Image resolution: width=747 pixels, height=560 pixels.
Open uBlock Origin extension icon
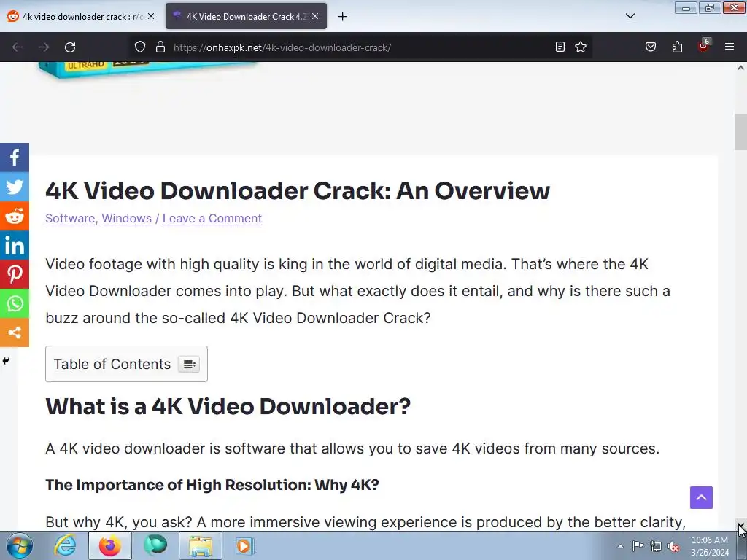point(704,46)
